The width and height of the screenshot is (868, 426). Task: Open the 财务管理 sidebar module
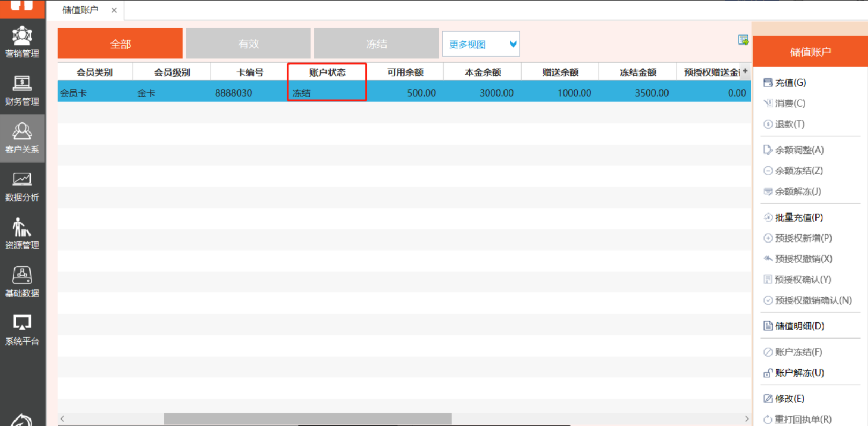pos(22,90)
